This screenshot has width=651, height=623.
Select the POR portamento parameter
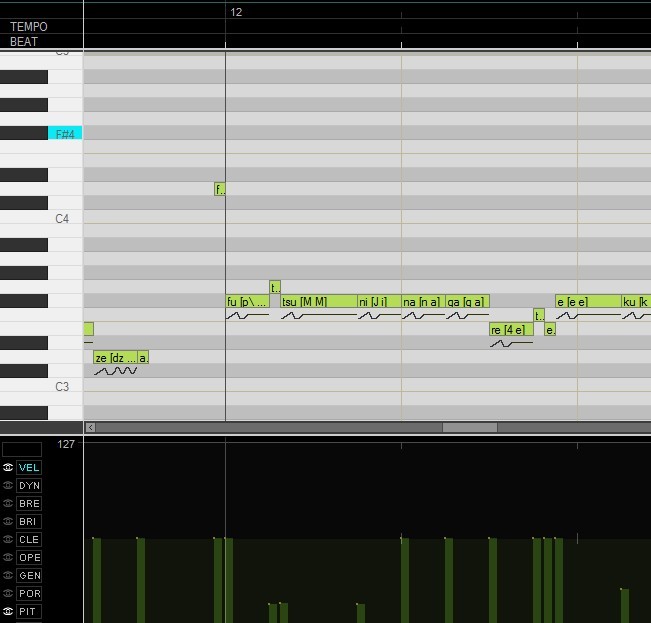pyautogui.click(x=29, y=593)
